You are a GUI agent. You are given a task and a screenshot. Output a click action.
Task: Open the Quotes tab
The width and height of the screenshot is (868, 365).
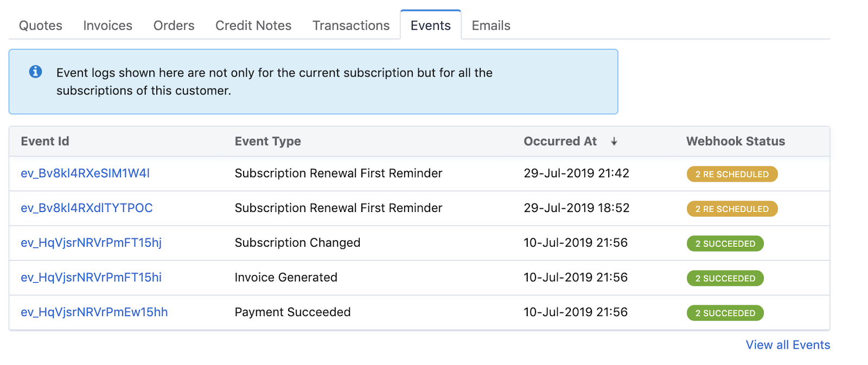point(41,25)
